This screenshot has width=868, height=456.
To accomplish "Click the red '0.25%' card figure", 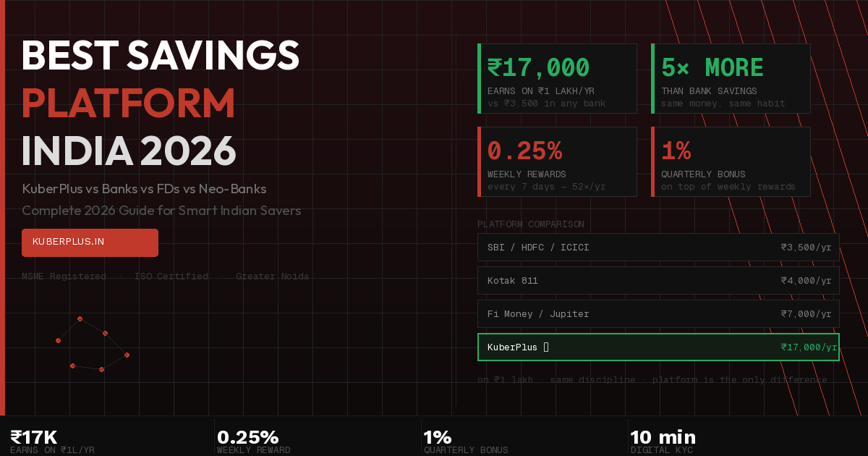I will (x=524, y=151).
